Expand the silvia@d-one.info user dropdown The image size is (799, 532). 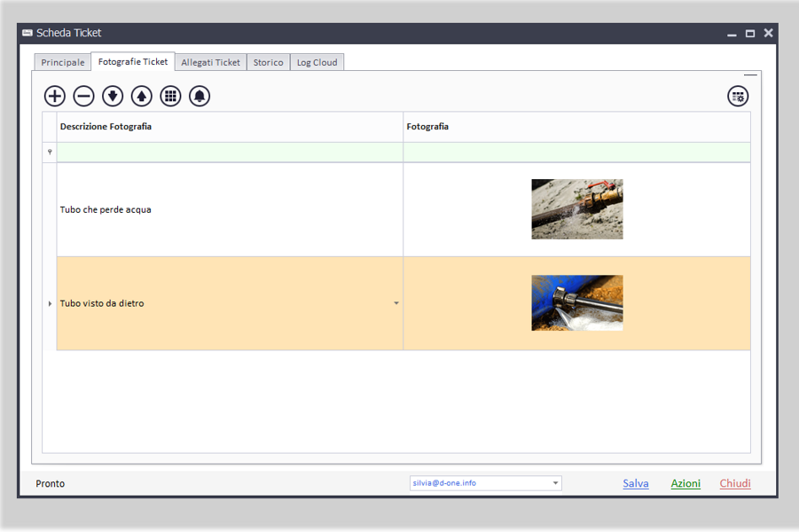pyautogui.click(x=556, y=483)
